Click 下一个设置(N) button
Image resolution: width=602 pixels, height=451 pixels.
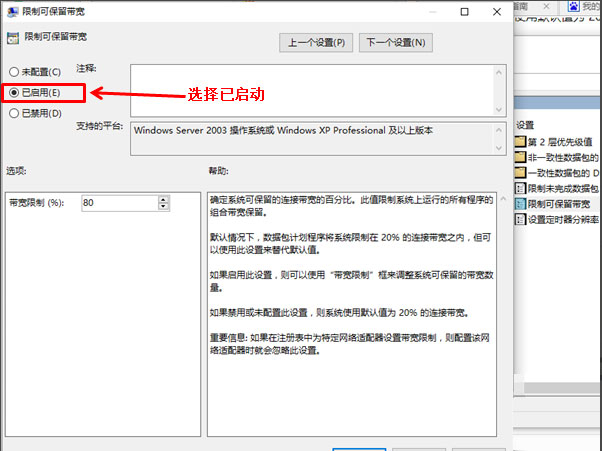[396, 43]
